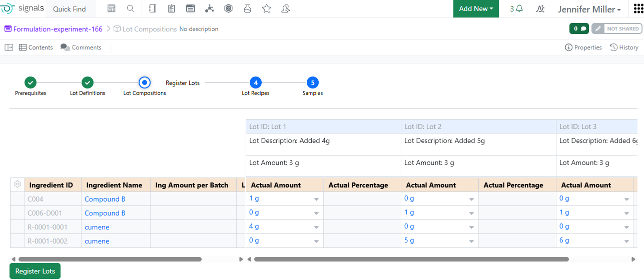
Task: Click the pencil edit icon
Action: point(597,29)
